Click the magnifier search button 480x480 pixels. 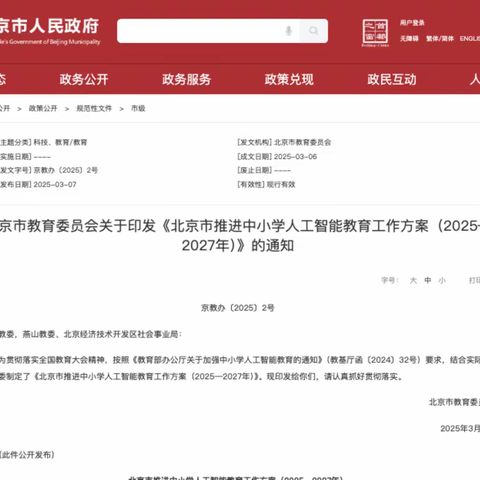click(x=313, y=31)
